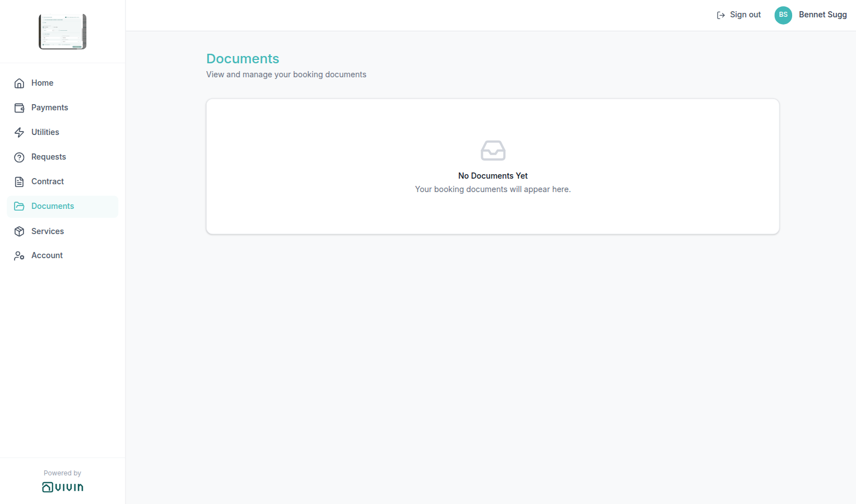Click 'Your booking documents will appear here.' text
Image resolution: width=856 pixels, height=504 pixels.
(x=493, y=189)
